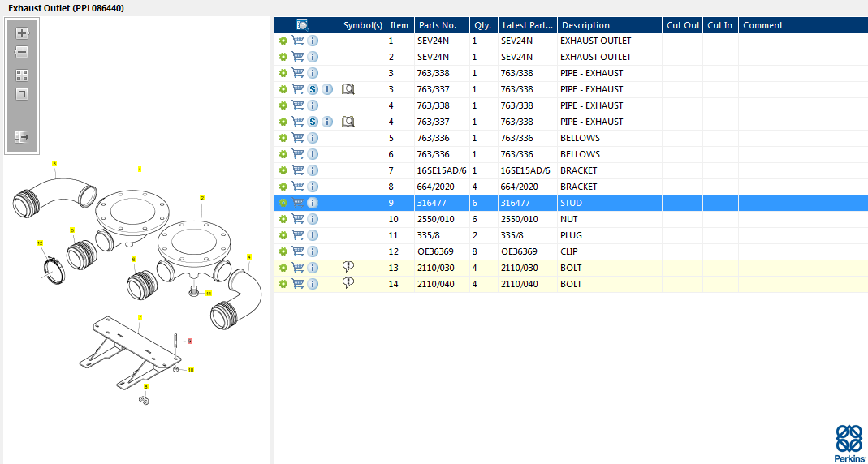The width and height of the screenshot is (868, 464).
Task: Add the BELLOWS item 5 to cart
Action: tap(298, 138)
